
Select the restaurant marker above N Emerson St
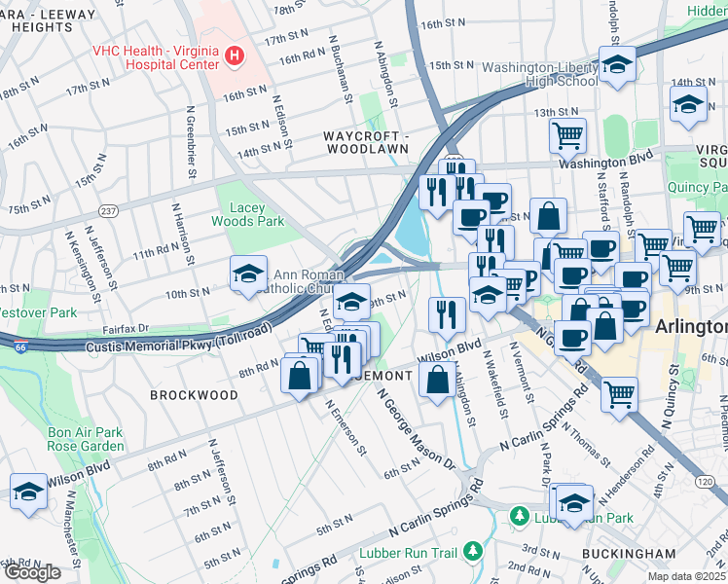tap(343, 363)
